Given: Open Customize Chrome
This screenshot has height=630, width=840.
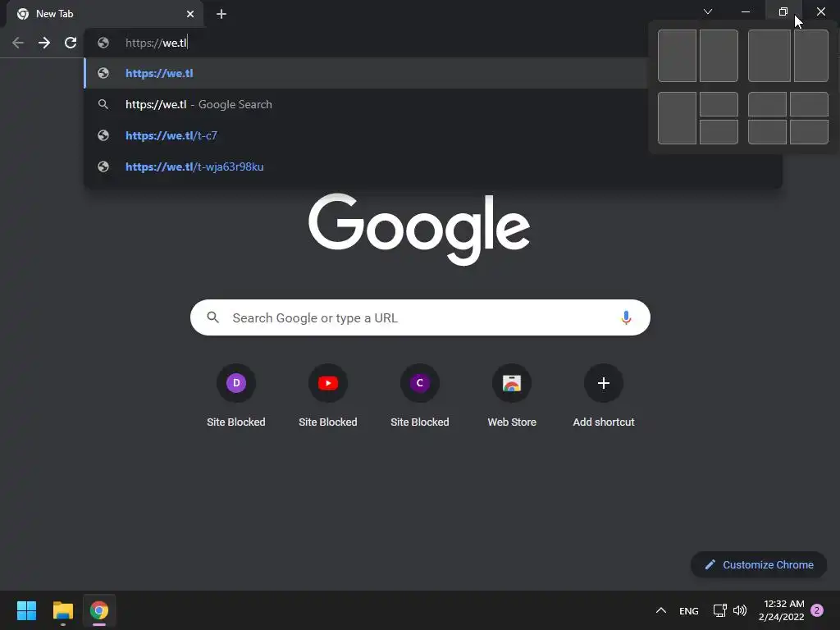Looking at the screenshot, I should click(759, 564).
